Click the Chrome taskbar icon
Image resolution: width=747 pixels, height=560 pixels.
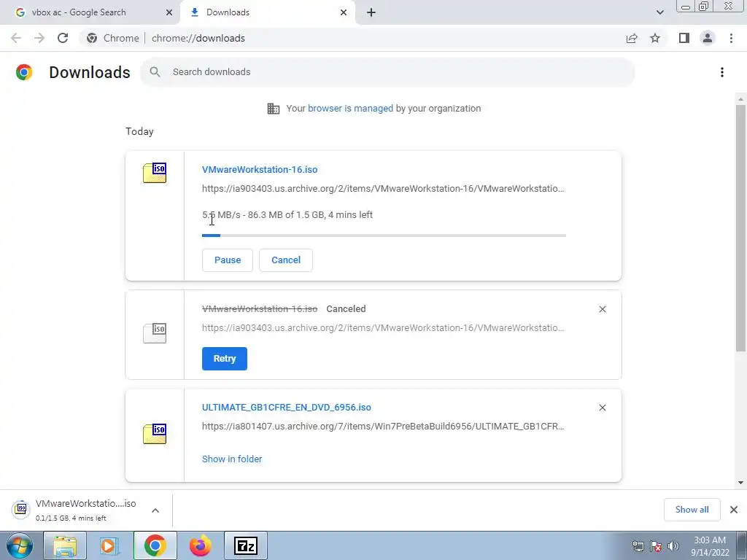point(155,545)
